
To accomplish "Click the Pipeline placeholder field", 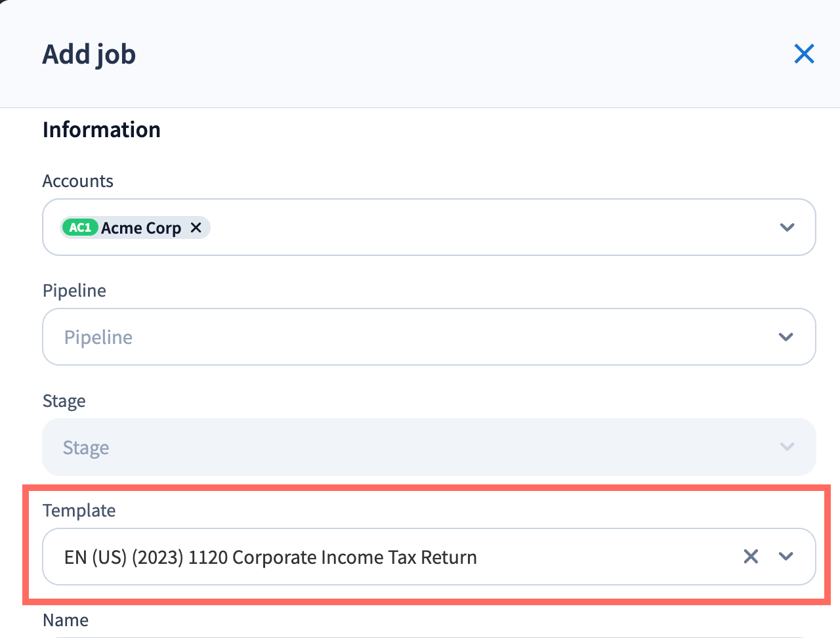I will 394,337.
